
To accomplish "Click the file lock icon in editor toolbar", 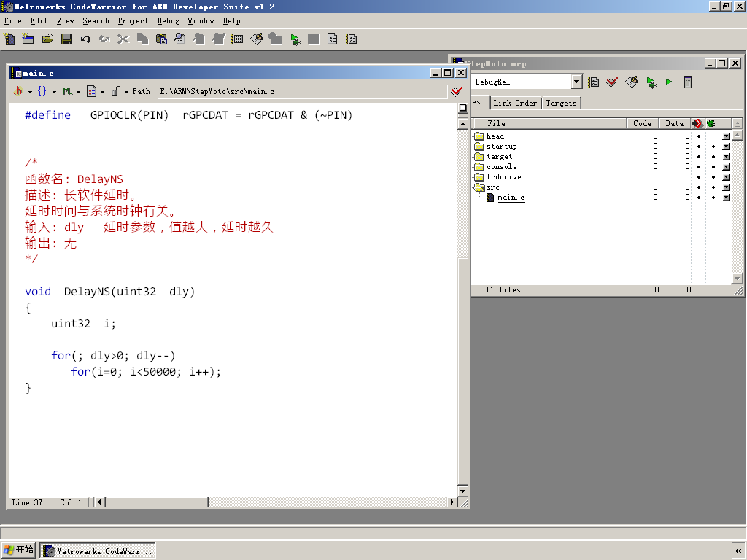I will tap(116, 91).
